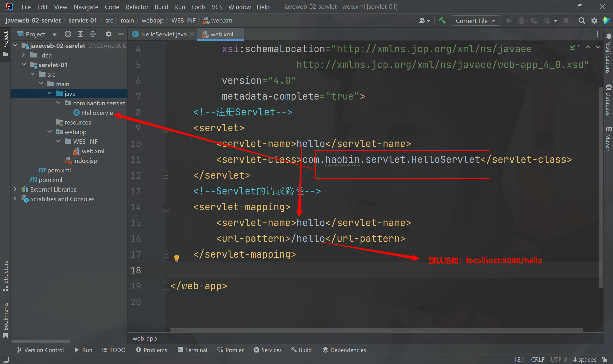Hide the Project panel with minus icon
The height and width of the screenshot is (364, 613).
point(121,34)
